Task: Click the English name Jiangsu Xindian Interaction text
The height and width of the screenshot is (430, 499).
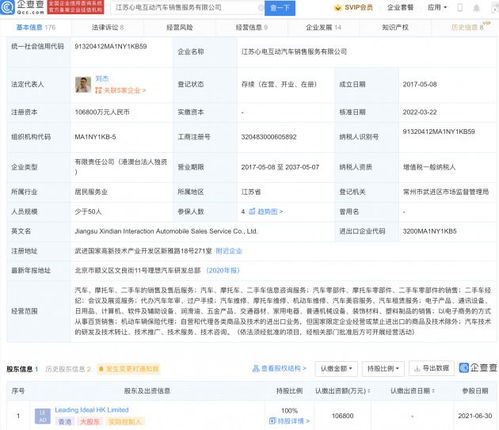Action: [166, 231]
